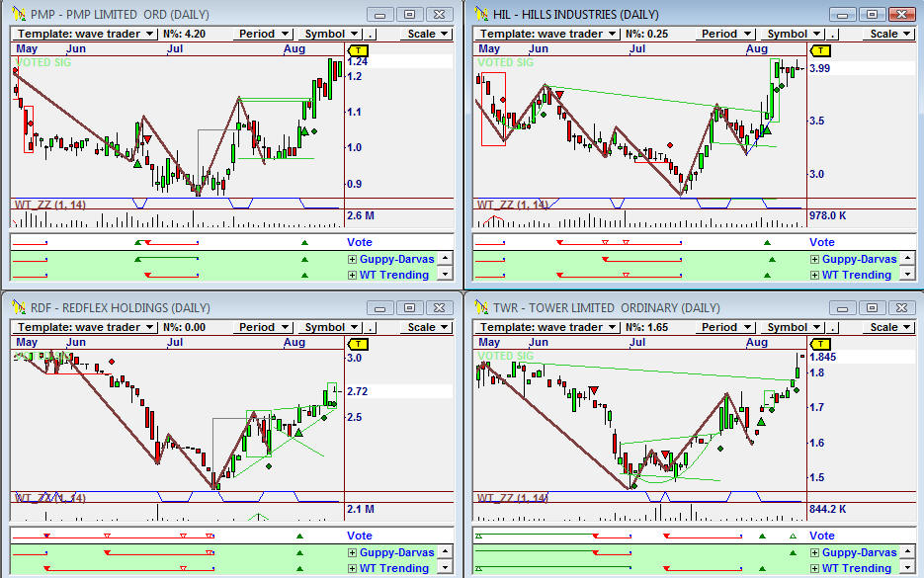Click scroll down arrow in PMP strategy list
Viewport: 924px width, 578px height.
[446, 274]
